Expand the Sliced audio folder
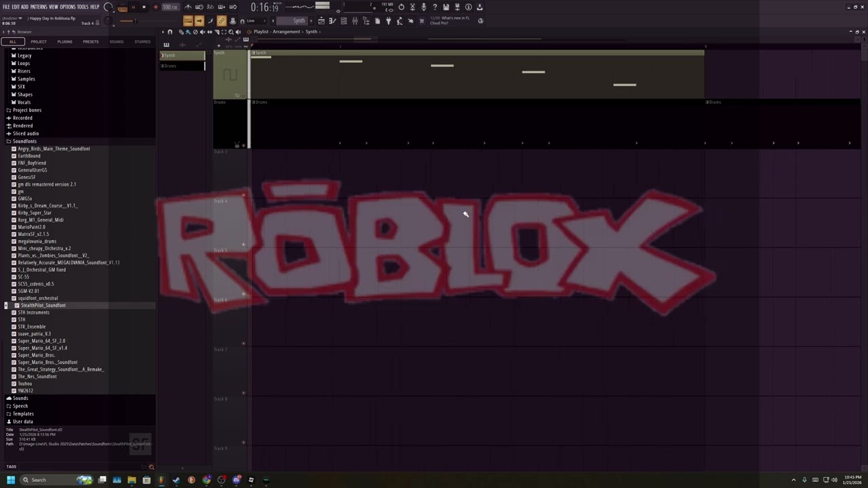 tap(26, 134)
